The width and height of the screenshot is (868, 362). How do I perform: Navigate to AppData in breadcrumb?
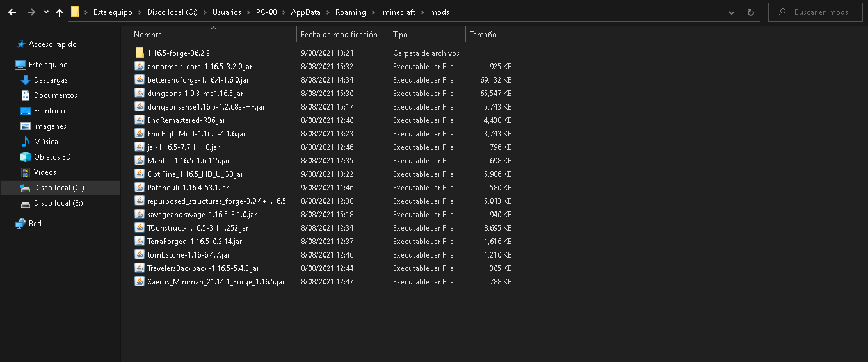tap(306, 12)
